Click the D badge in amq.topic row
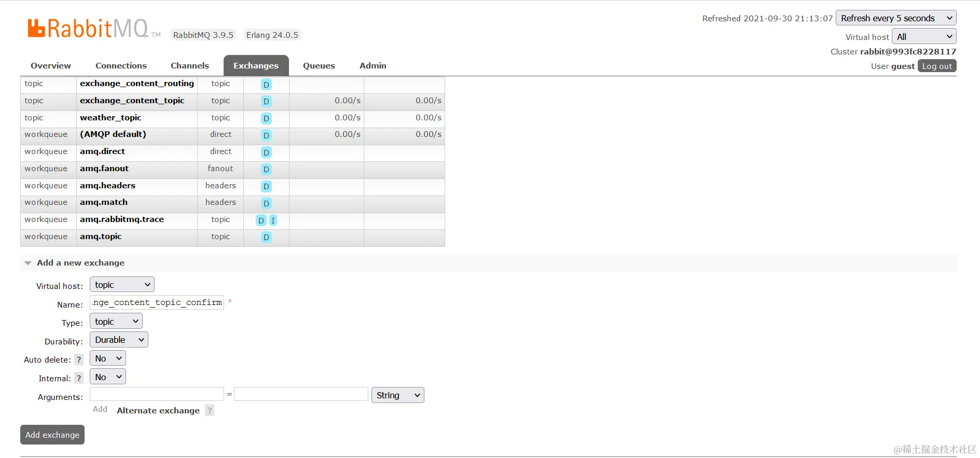980x458 pixels. tap(266, 237)
